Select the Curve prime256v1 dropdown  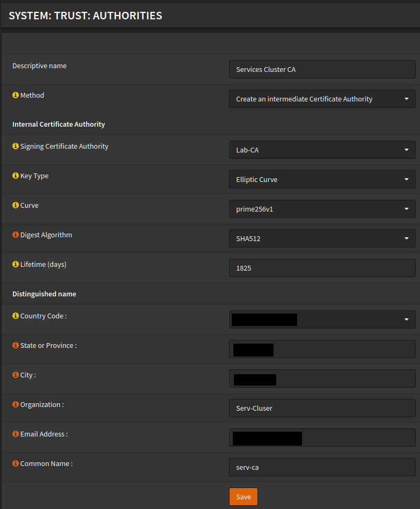coord(322,209)
